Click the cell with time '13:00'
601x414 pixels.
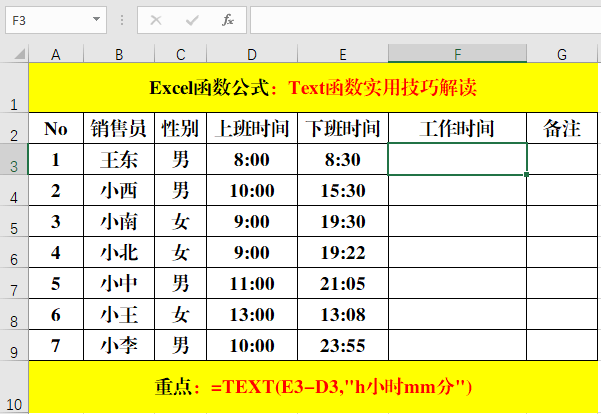(x=252, y=314)
